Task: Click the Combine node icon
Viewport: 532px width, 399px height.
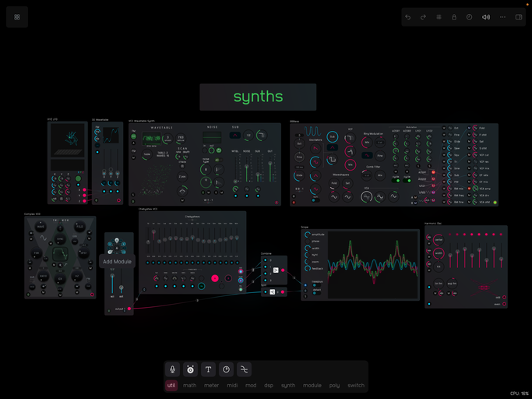Action: [276, 270]
